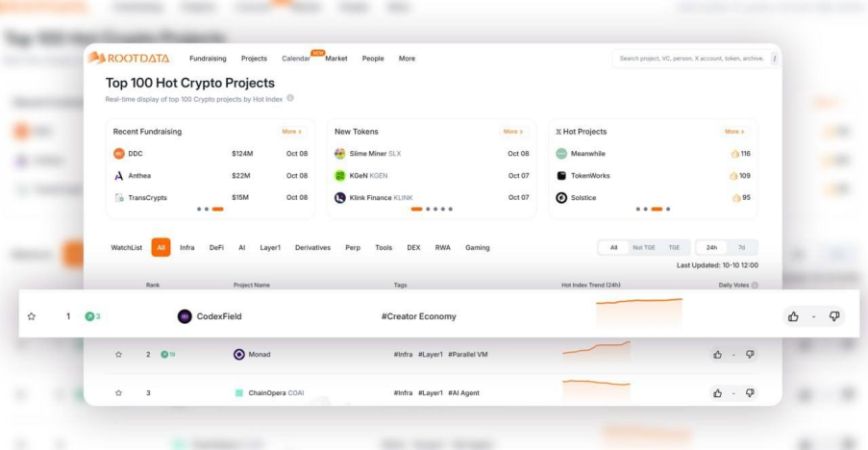Open More link in Recent Fundraising card
868x450 pixels.
(x=291, y=132)
